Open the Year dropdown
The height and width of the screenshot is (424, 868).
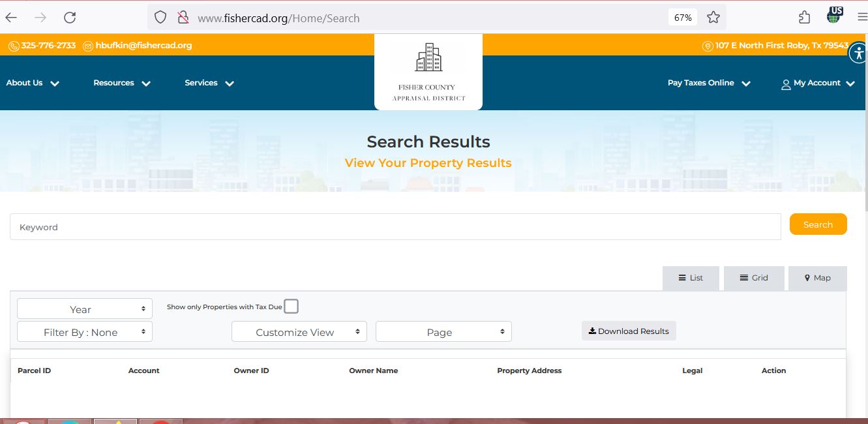pyautogui.click(x=85, y=309)
